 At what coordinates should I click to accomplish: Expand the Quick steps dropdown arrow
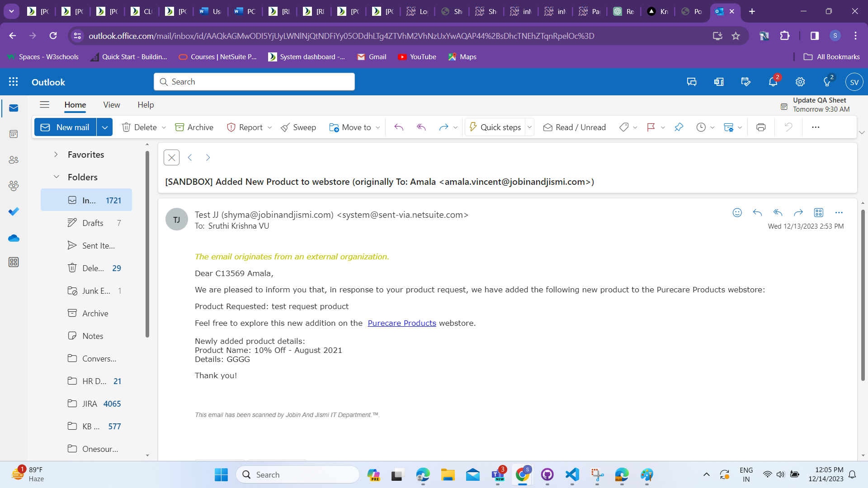pos(529,127)
